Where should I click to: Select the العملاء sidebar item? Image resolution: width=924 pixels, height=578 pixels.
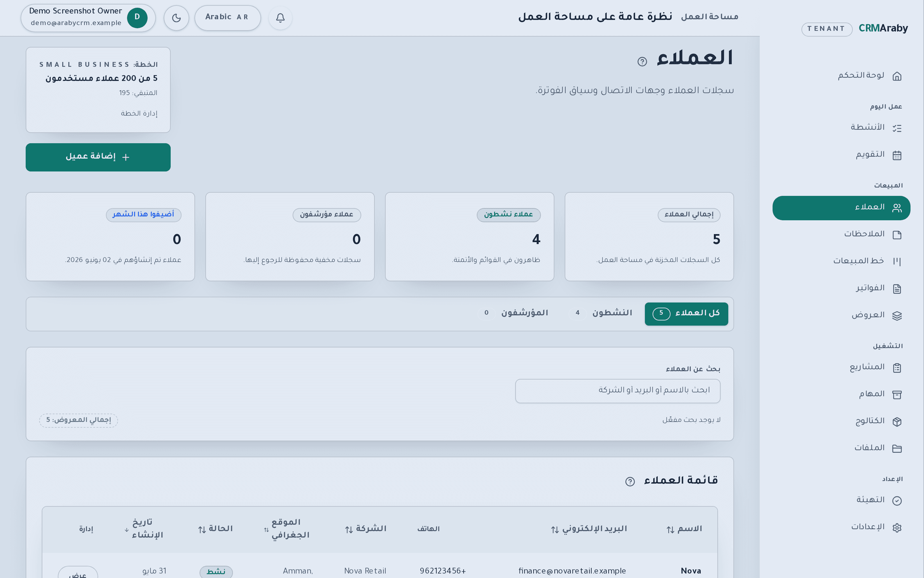[x=841, y=208]
